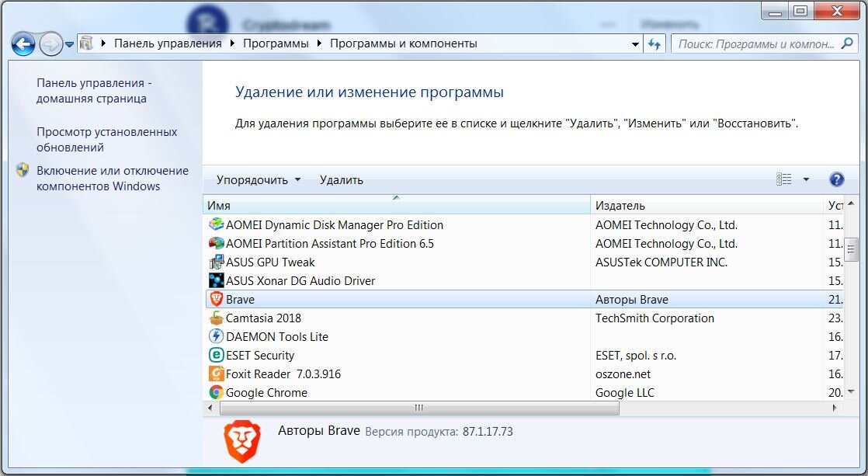Sort by Издатель column header
Image resolution: width=868 pixels, height=476 pixels.
click(707, 205)
